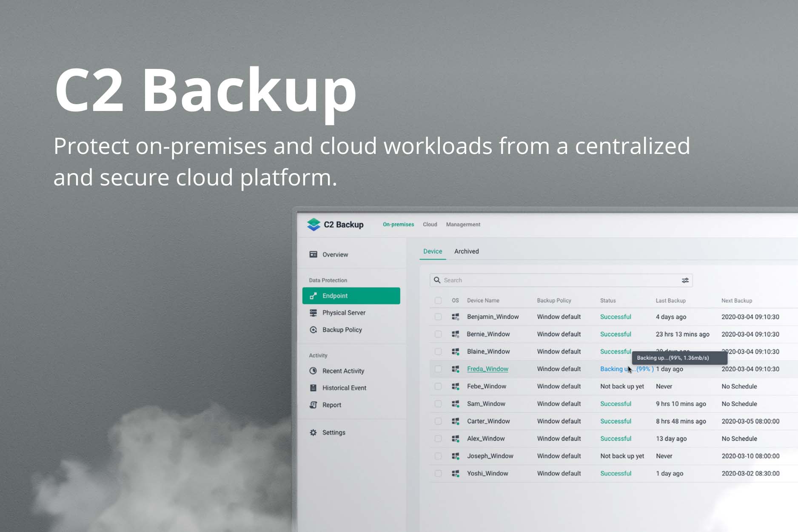
Task: Open the search filter options
Action: (685, 280)
